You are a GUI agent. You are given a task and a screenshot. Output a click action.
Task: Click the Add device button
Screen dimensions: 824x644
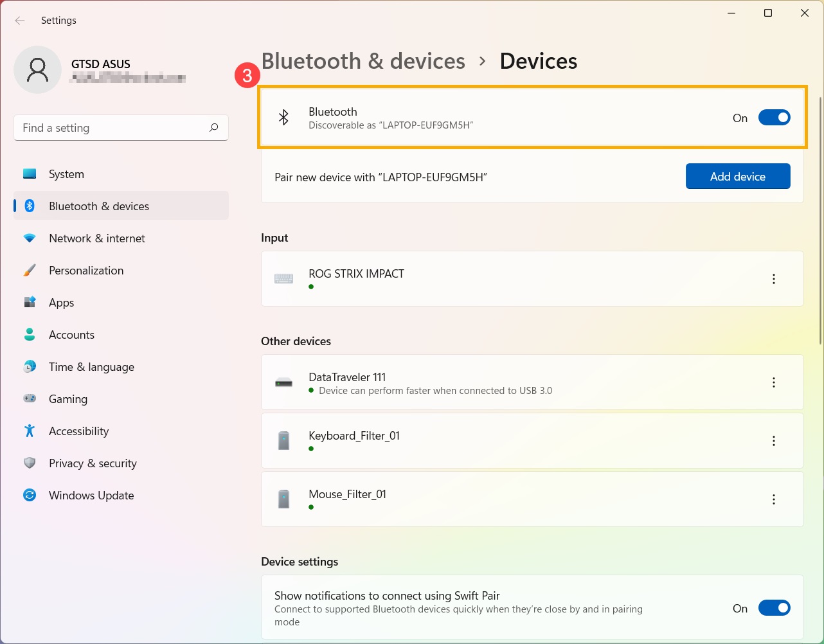tap(738, 176)
